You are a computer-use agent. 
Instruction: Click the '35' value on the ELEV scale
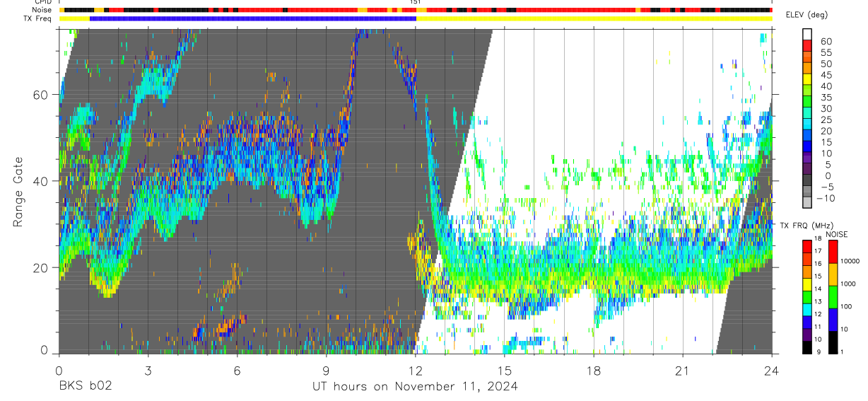pyautogui.click(x=826, y=97)
